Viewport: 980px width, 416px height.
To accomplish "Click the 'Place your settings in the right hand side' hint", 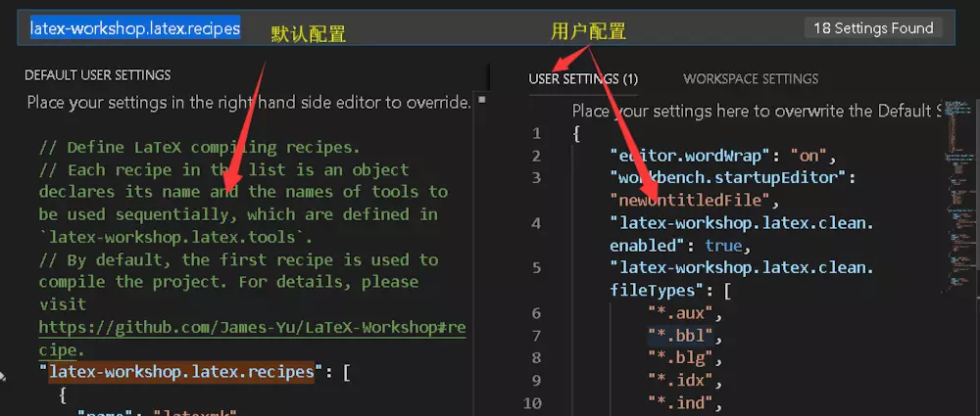I will pos(249,103).
